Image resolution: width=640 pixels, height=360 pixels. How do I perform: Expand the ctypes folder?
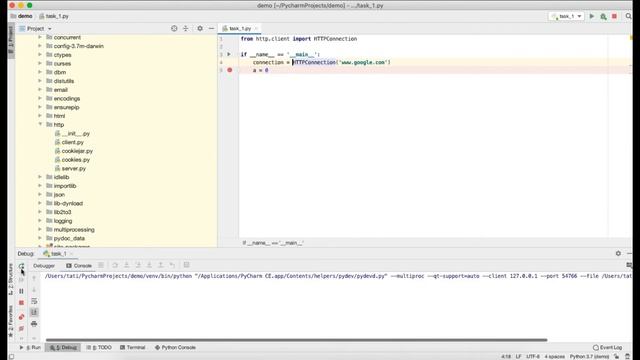40,55
